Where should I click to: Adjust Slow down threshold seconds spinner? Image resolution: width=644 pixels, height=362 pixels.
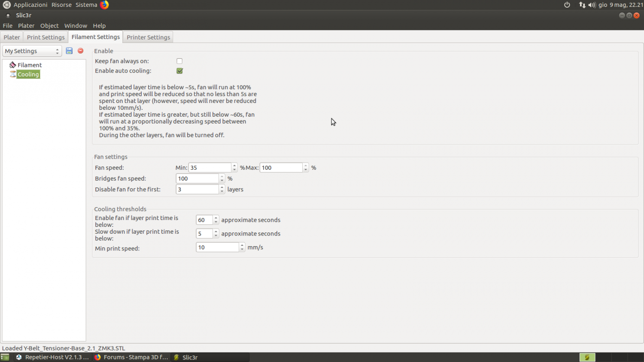point(216,234)
